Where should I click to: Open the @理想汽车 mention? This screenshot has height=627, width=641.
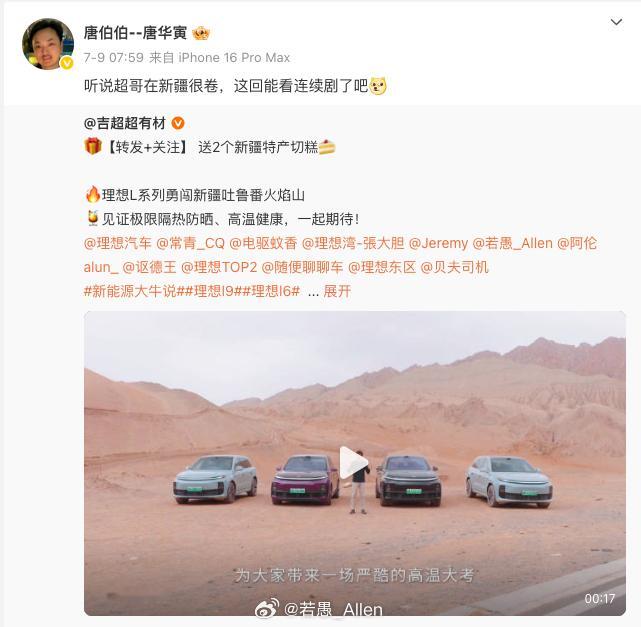[117, 244]
